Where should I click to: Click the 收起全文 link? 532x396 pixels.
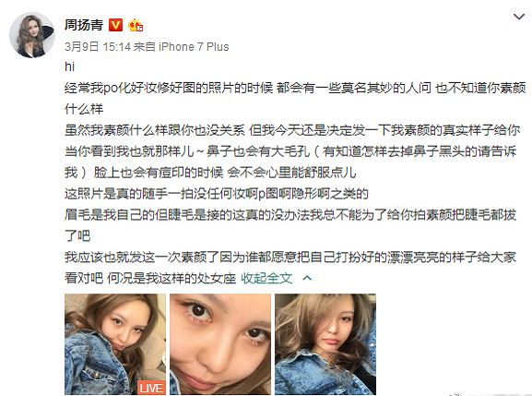[x=266, y=278]
